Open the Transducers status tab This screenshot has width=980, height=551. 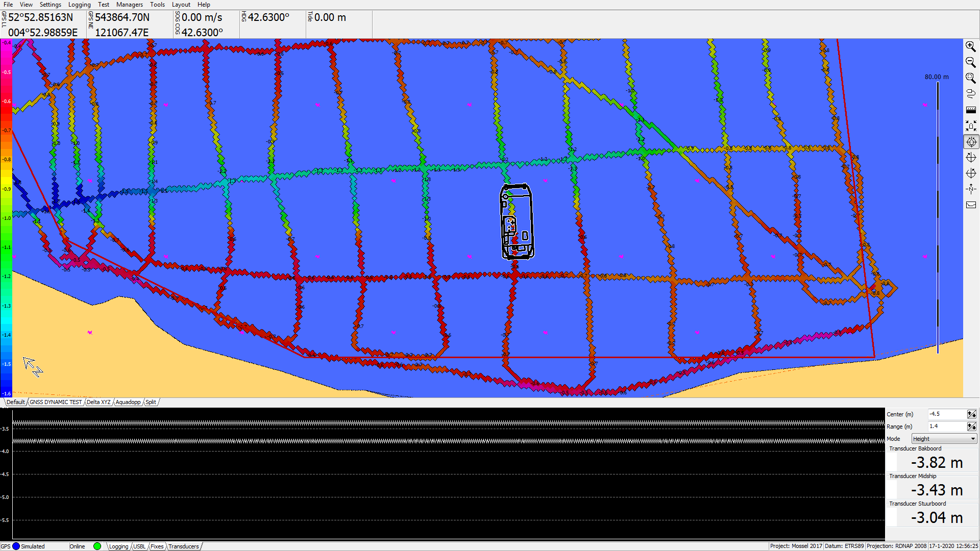point(184,546)
